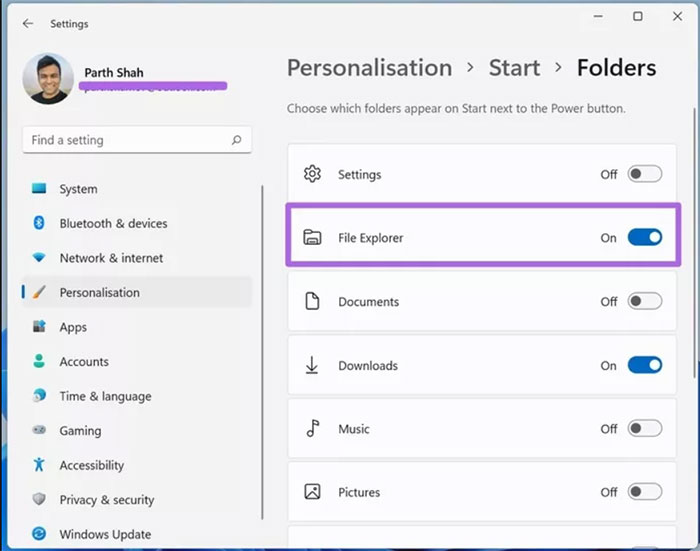Disable the Downloads folder toggle

pyautogui.click(x=644, y=366)
